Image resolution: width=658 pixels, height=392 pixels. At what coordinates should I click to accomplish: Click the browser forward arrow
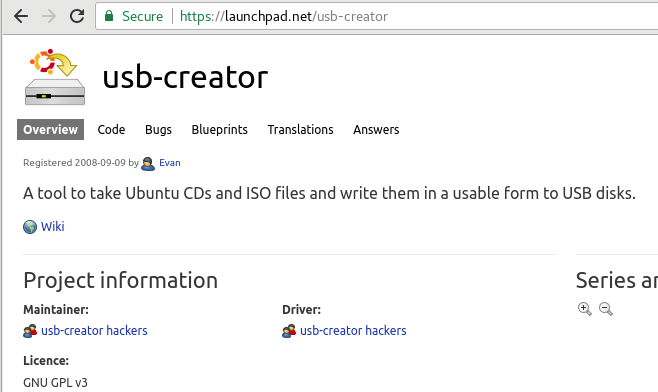point(49,16)
